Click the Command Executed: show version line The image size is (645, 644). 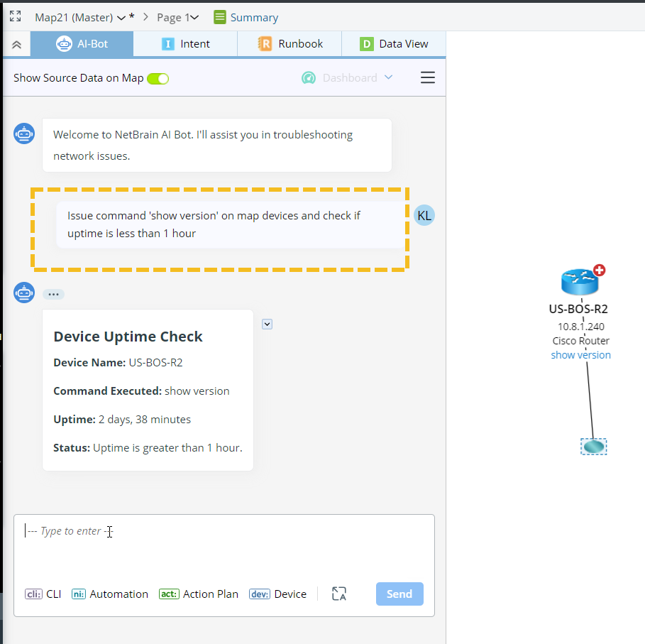click(x=141, y=391)
